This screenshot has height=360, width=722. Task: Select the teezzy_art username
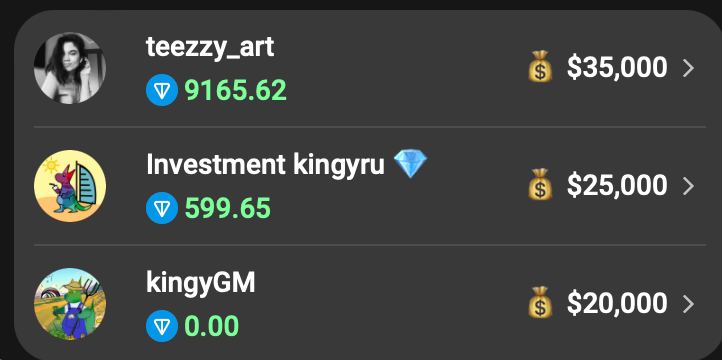coord(210,47)
